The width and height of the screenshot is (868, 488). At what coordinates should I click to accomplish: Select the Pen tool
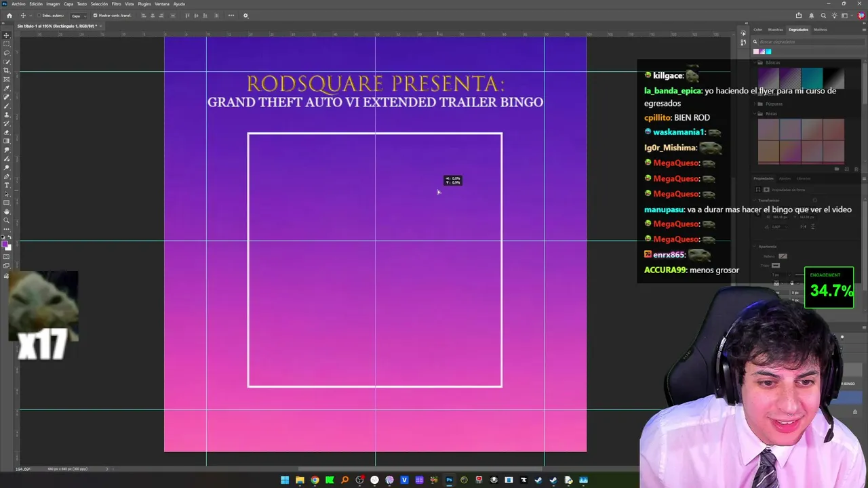tap(7, 176)
